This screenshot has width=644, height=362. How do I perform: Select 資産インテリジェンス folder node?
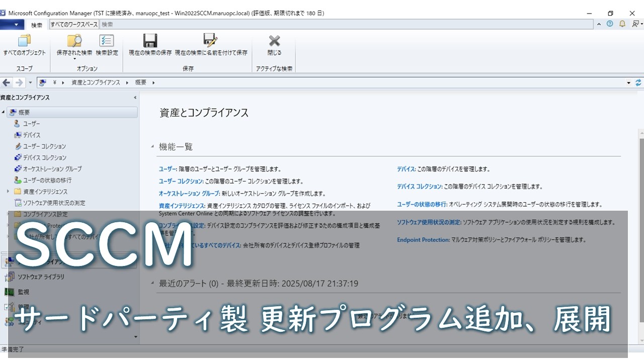pyautogui.click(x=45, y=192)
